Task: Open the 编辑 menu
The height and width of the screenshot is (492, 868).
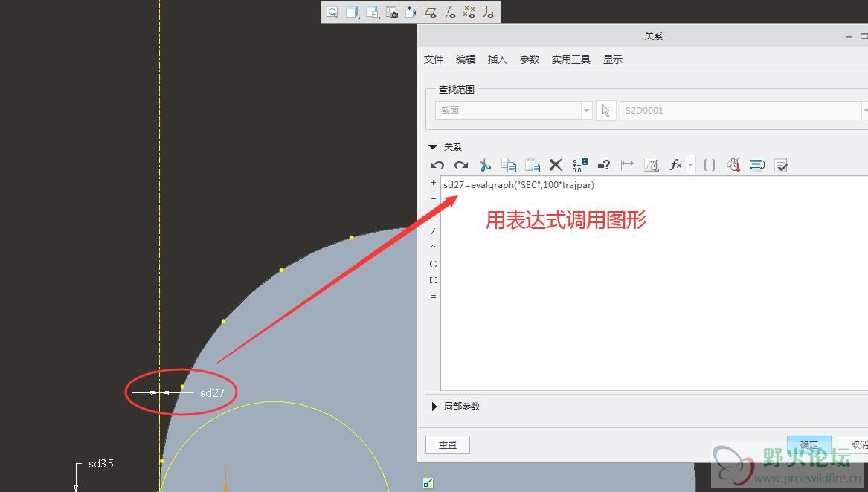Action: (466, 59)
